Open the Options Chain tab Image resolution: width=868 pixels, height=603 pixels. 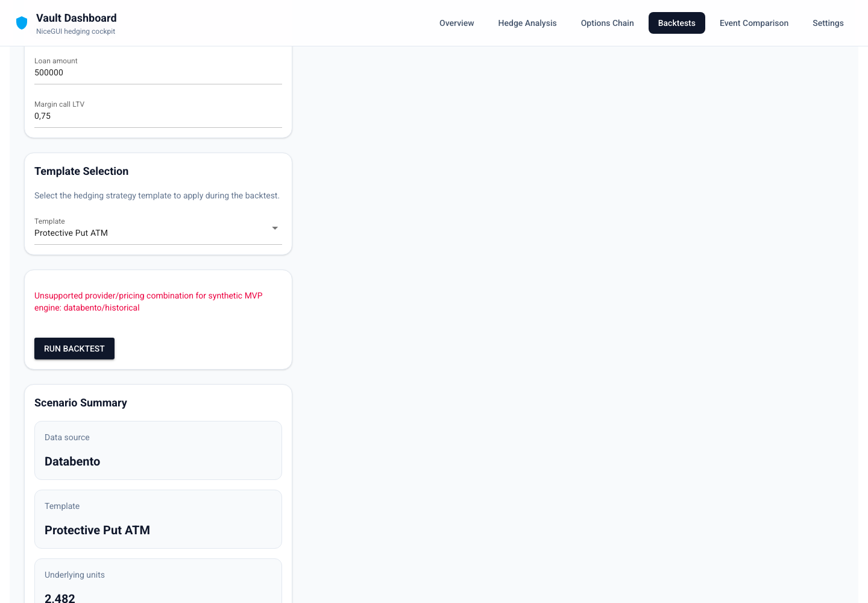point(607,23)
